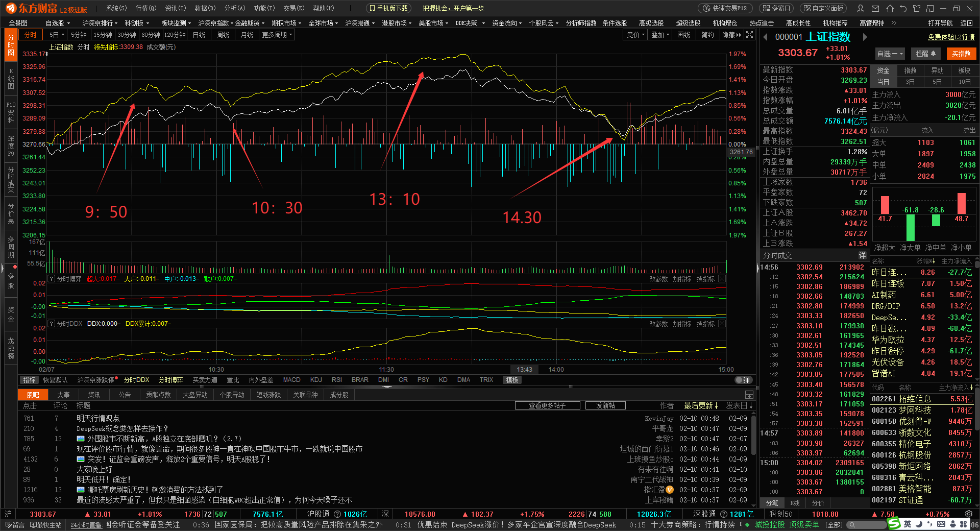Close the 分时DDX indicator panel
The image size is (980, 531).
coord(722,324)
